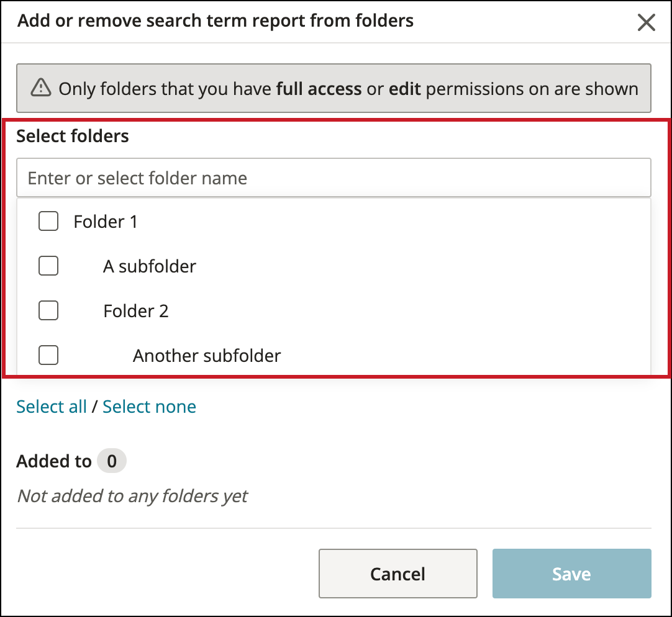Enable the Folder 2 checkbox
Viewport: 672px width, 617px height.
pos(48,310)
